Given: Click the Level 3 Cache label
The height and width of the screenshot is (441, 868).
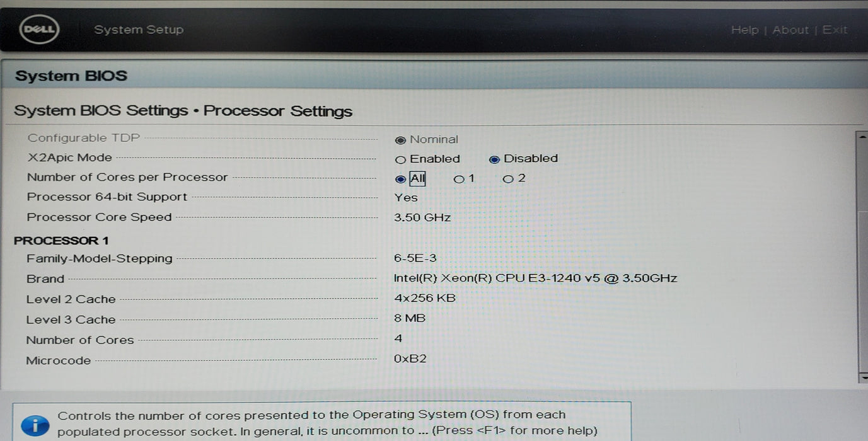Looking at the screenshot, I should click(71, 319).
